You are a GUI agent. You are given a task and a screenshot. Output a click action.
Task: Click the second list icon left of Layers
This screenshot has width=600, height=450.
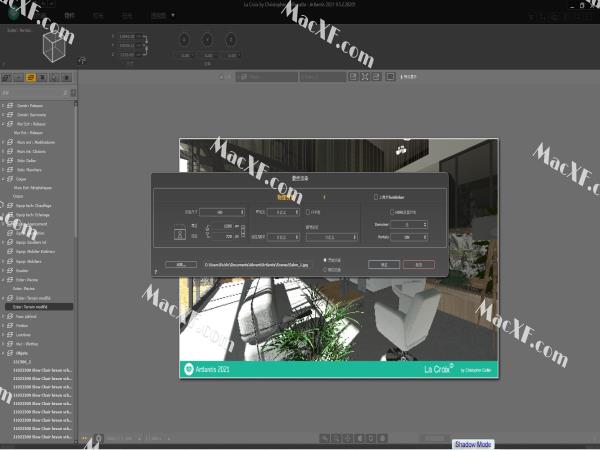(18, 78)
